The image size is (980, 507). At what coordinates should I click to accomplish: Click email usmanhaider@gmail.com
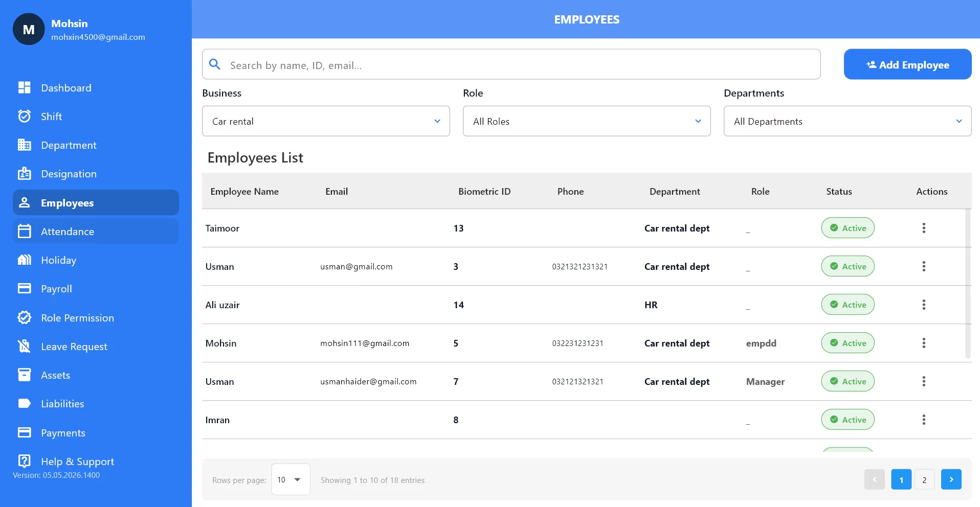(x=368, y=381)
